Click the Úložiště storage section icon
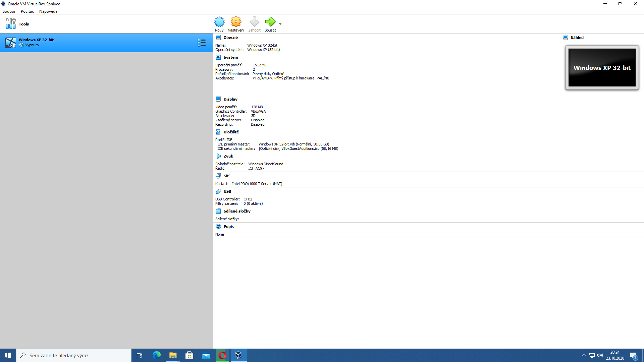This screenshot has width=644, height=362. pos(218,132)
